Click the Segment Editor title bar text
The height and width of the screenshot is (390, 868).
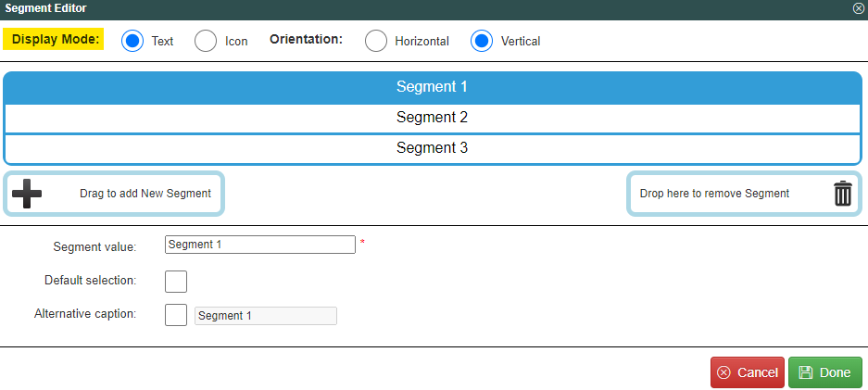click(46, 8)
